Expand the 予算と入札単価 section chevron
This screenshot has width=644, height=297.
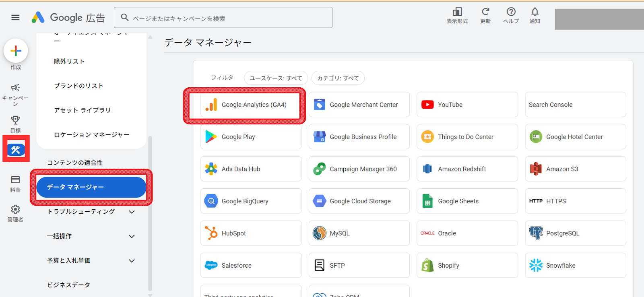[132, 261]
